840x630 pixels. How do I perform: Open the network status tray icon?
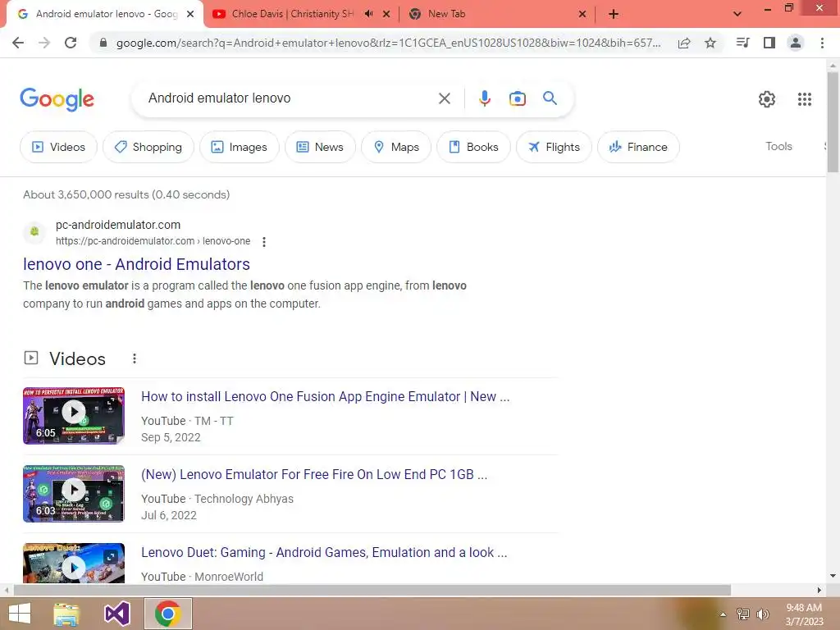click(x=743, y=614)
